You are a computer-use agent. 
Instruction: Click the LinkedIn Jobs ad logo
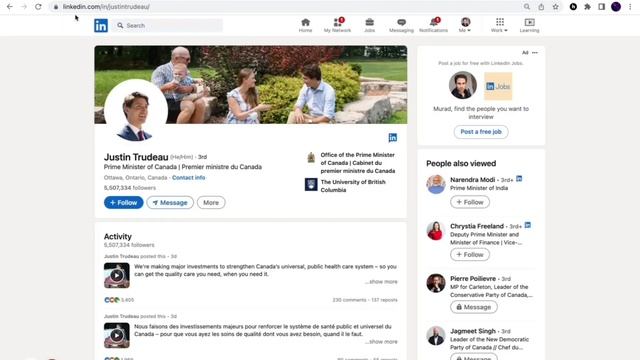pos(498,86)
